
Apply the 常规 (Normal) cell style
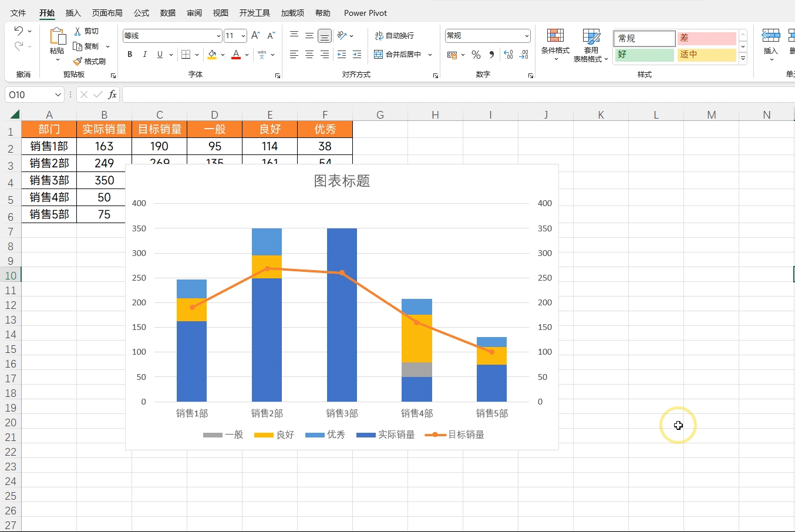pyautogui.click(x=645, y=38)
